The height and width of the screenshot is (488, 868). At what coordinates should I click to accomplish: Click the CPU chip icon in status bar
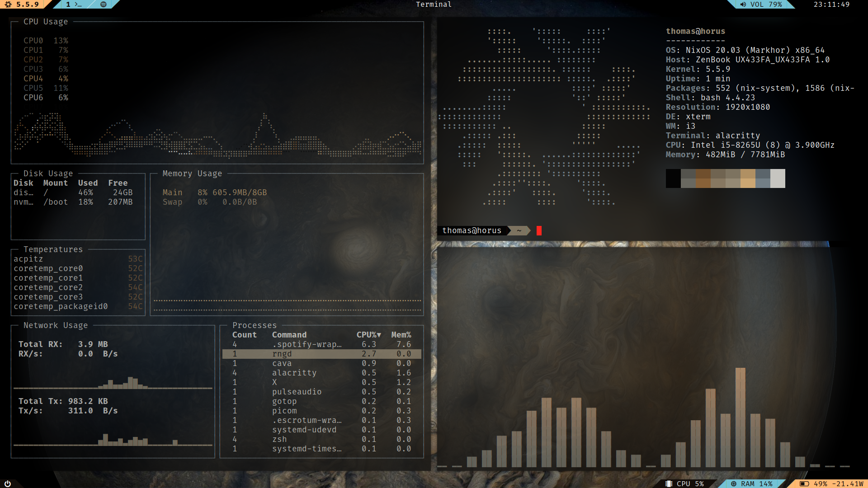[x=669, y=483]
